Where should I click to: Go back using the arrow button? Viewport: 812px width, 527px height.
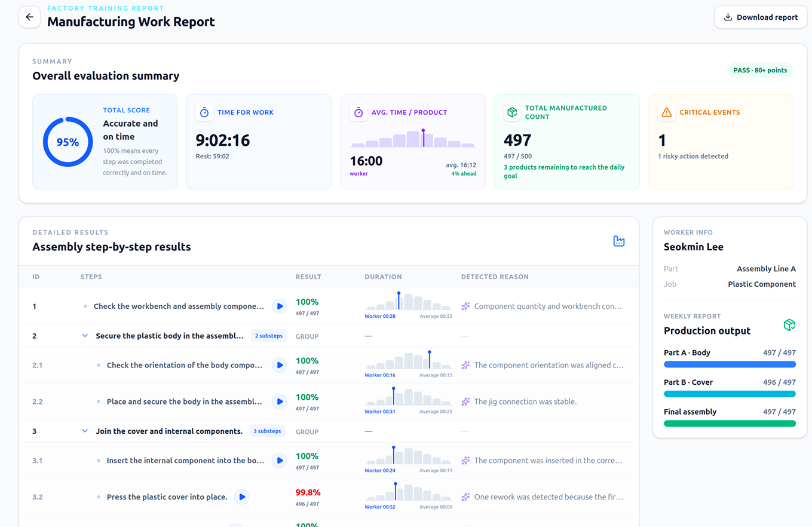29,17
